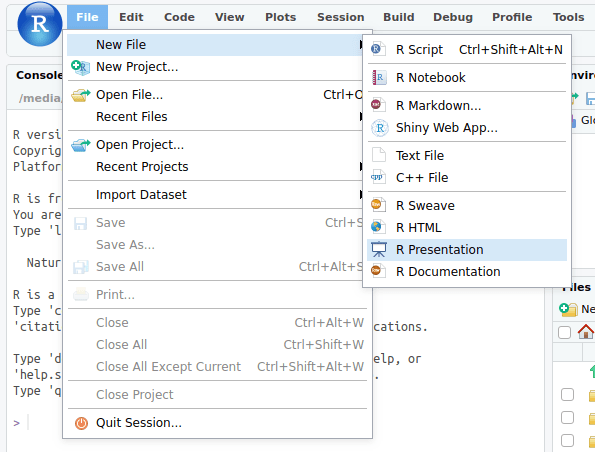Open the Tools menu
Viewport: 595px width, 452px height.
(568, 17)
